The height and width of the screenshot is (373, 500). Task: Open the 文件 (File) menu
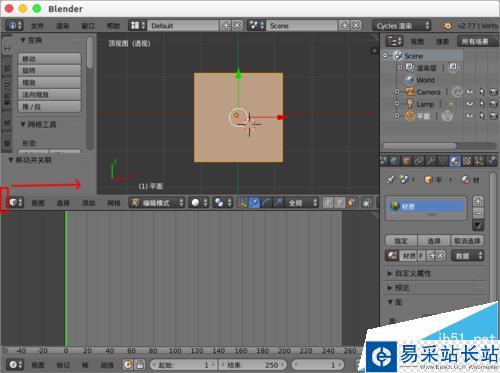[37, 26]
